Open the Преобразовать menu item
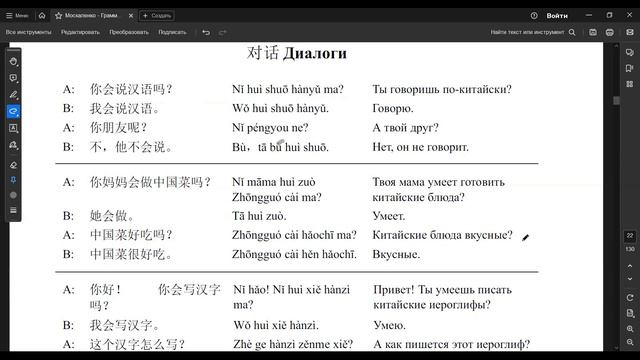Screen dimensions: 640x360 [129, 32]
